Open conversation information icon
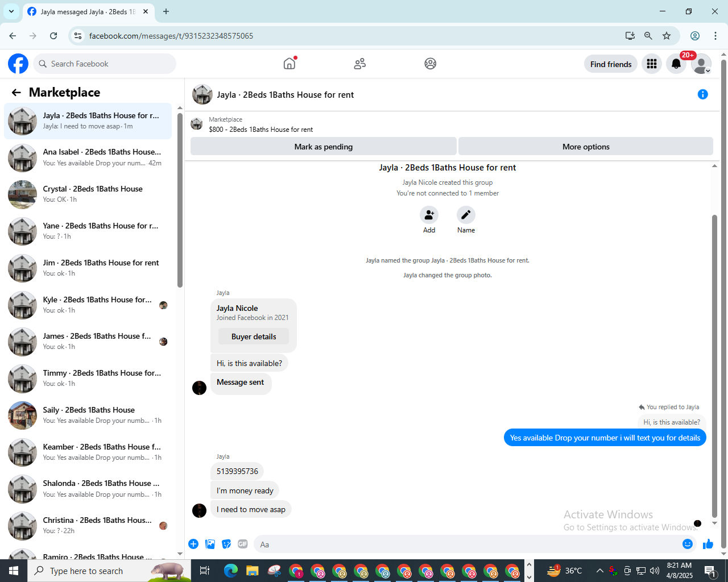728x582 pixels. coord(703,94)
